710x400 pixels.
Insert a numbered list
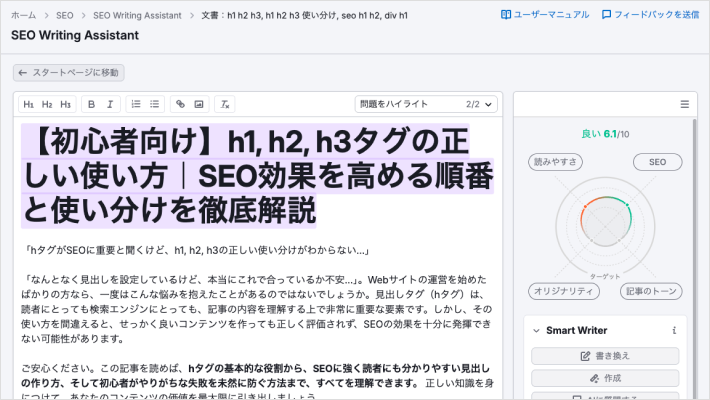(136, 104)
